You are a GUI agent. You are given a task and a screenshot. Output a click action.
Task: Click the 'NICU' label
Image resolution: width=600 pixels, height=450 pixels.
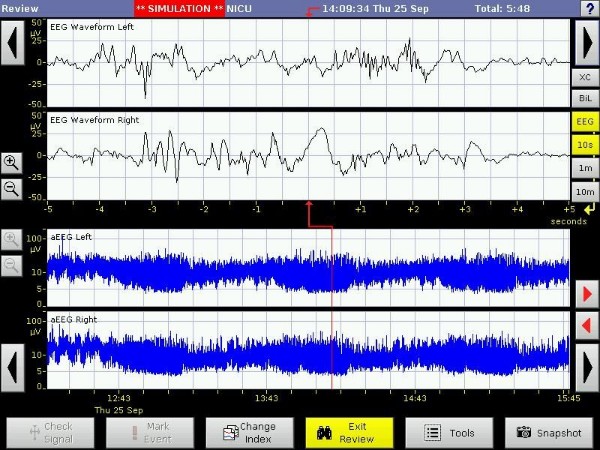(x=239, y=8)
